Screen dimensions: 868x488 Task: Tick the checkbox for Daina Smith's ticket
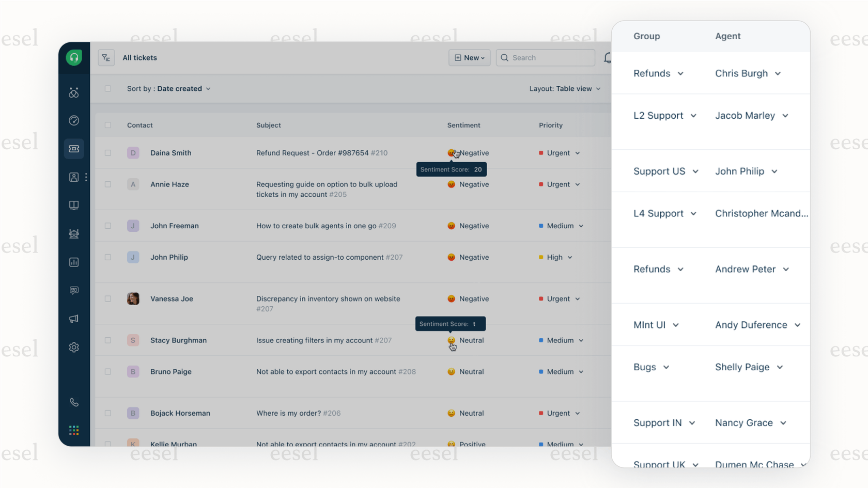click(x=108, y=153)
